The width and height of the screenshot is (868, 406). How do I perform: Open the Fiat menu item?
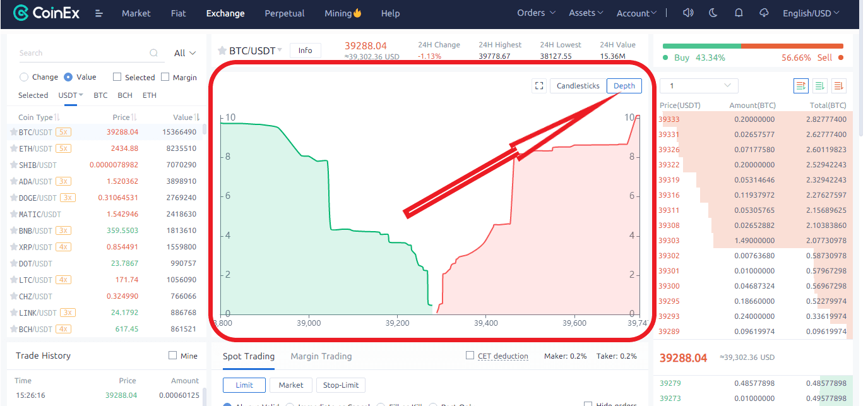click(179, 13)
